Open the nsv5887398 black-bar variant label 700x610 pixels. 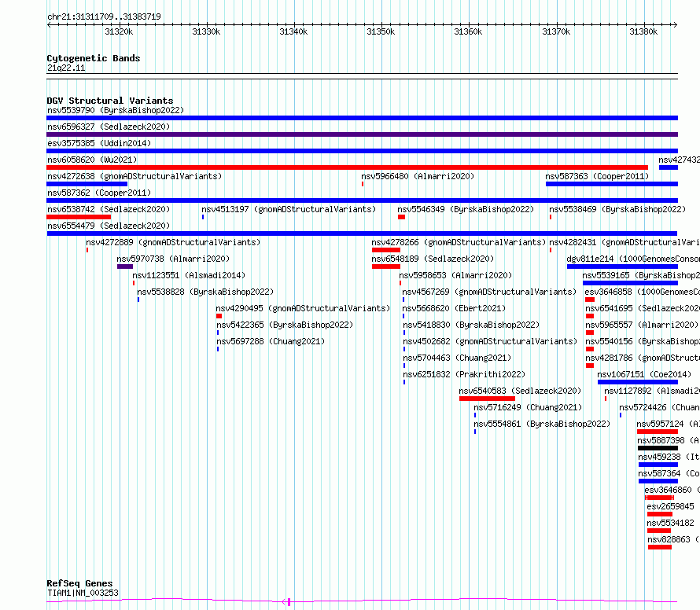(x=669, y=440)
